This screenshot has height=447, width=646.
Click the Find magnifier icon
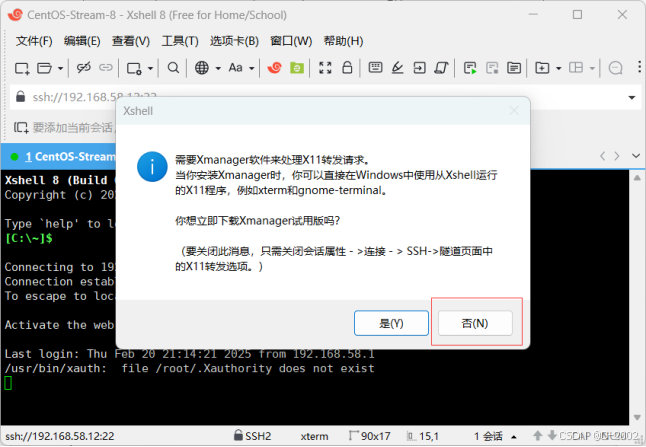click(x=173, y=68)
